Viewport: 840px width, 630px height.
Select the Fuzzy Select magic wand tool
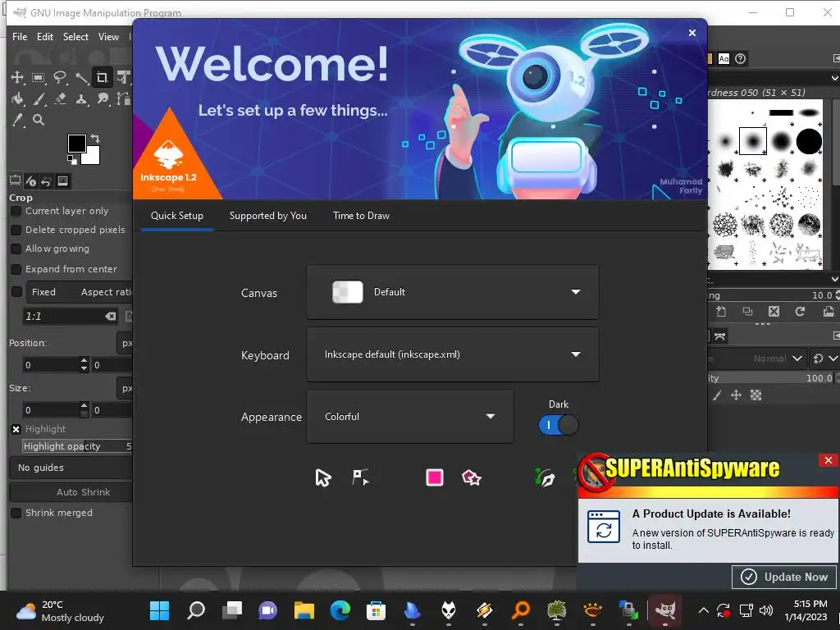81,78
